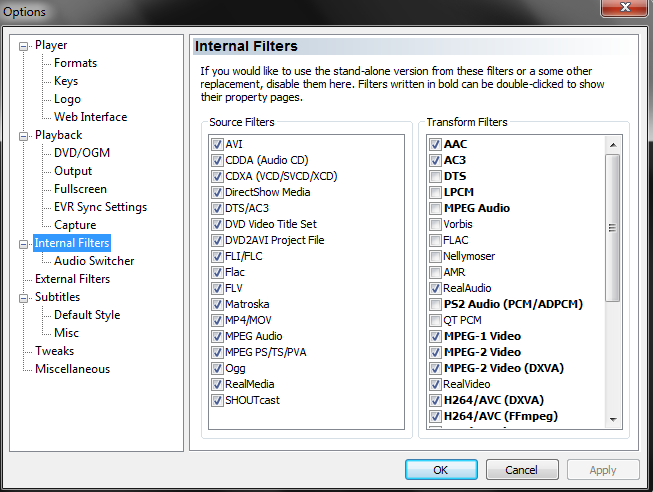The width and height of the screenshot is (653, 492).
Task: Enable MPEG Audio transform filter
Action: pos(435,208)
